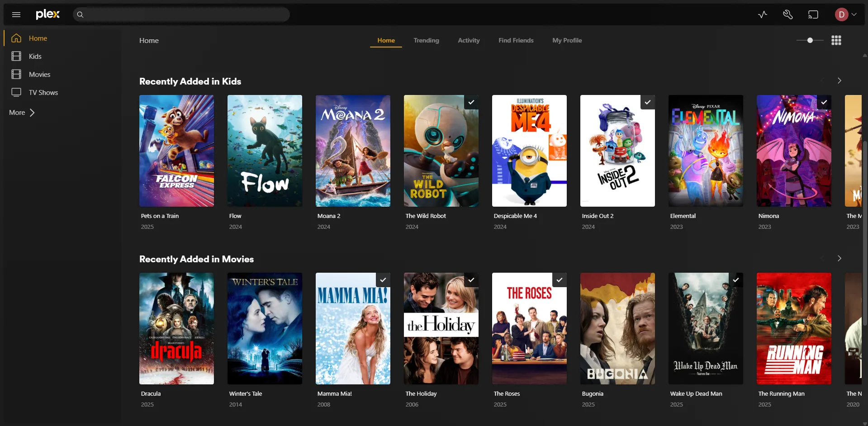Open TV Shows library in sidebar
868x426 pixels.
[x=43, y=92]
